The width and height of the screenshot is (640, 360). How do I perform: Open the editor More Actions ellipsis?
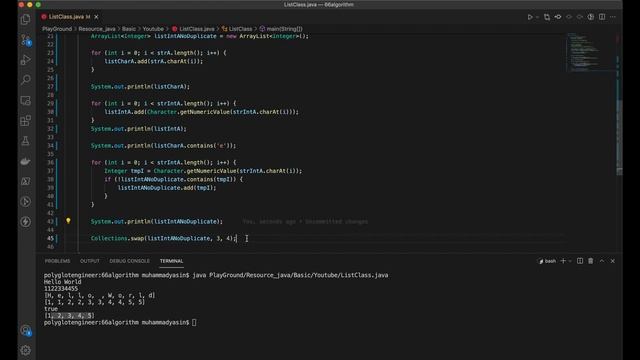pyautogui.click(x=613, y=17)
